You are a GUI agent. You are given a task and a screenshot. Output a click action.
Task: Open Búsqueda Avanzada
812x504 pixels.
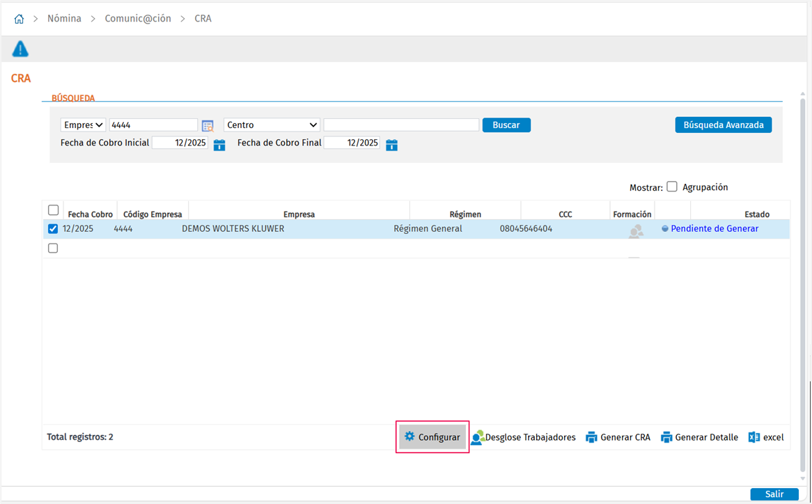click(x=724, y=125)
